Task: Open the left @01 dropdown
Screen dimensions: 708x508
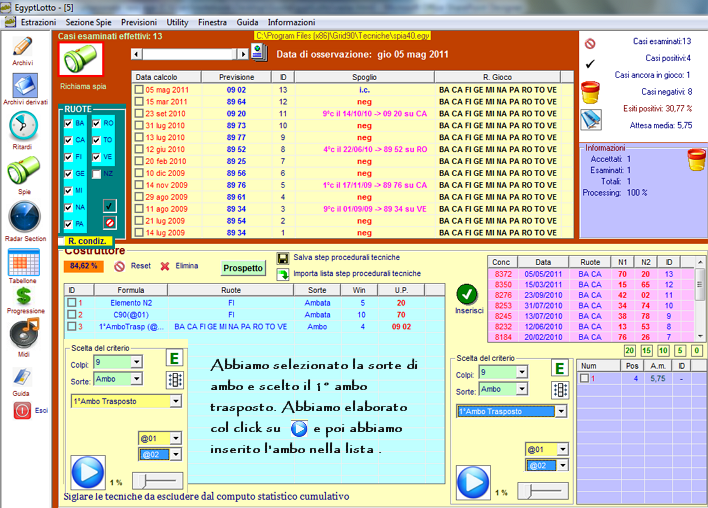Action: [176, 438]
